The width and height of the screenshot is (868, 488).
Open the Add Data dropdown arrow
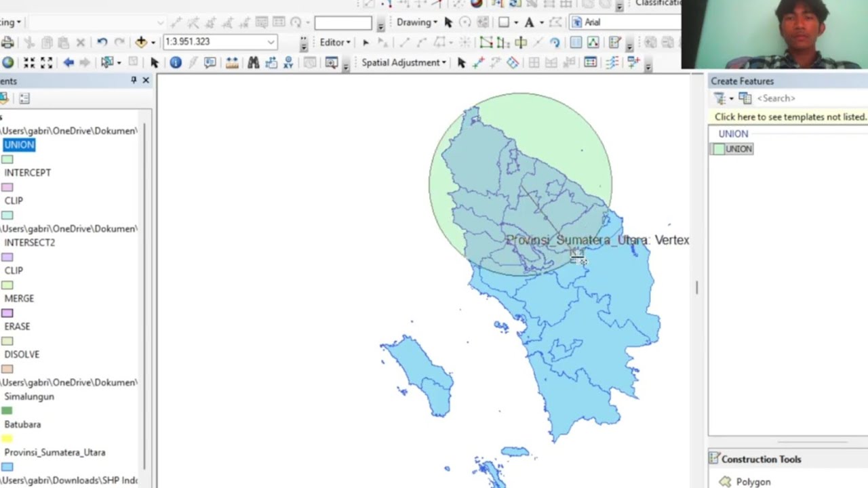coord(153,42)
